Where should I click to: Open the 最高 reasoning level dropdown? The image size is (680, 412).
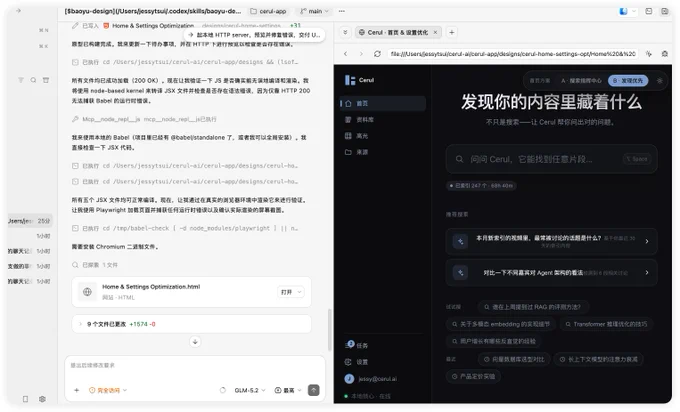[x=288, y=390]
